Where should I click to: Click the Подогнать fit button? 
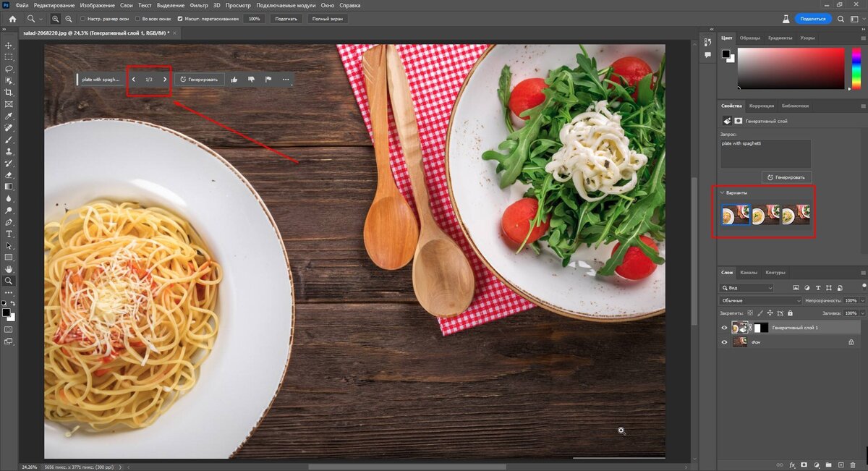coord(286,18)
